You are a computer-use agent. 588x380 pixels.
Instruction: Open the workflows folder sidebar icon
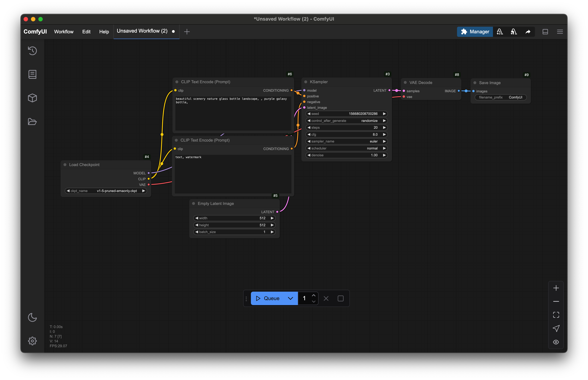32,122
